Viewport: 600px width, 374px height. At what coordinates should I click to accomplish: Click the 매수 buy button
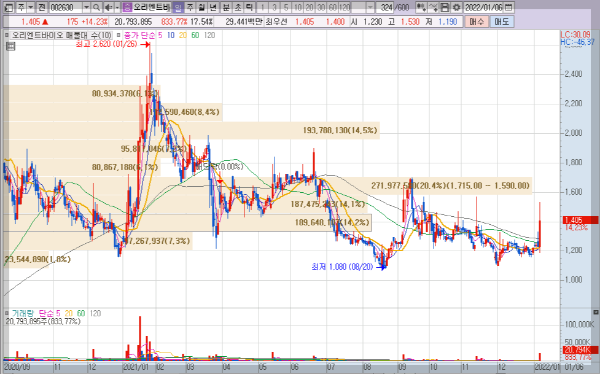(477, 22)
